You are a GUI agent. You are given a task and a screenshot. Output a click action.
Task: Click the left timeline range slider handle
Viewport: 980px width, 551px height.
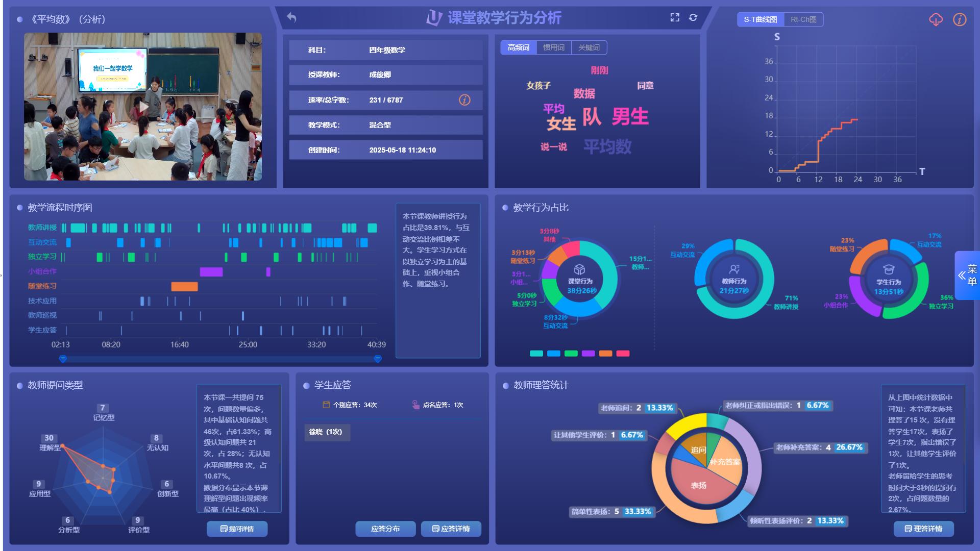click(63, 359)
